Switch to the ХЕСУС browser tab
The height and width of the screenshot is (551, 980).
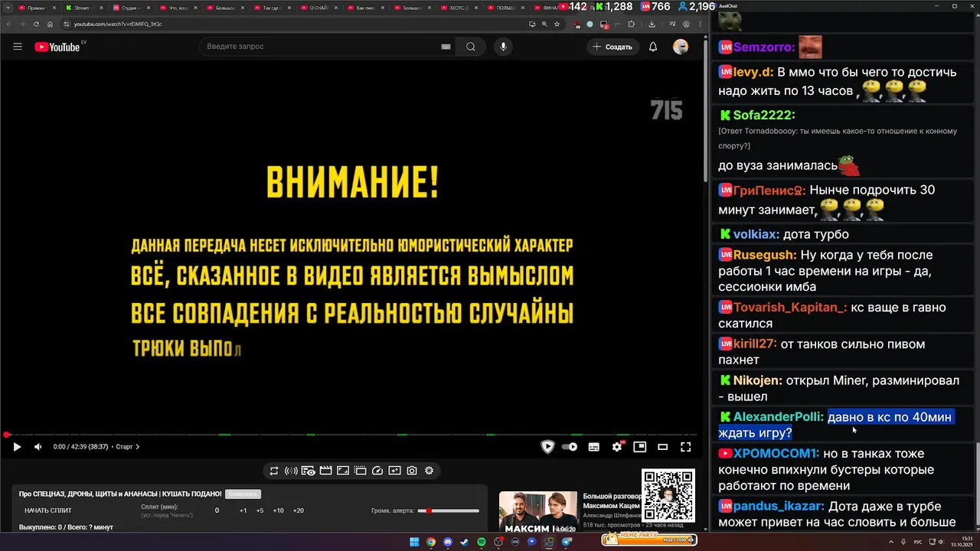click(x=459, y=8)
